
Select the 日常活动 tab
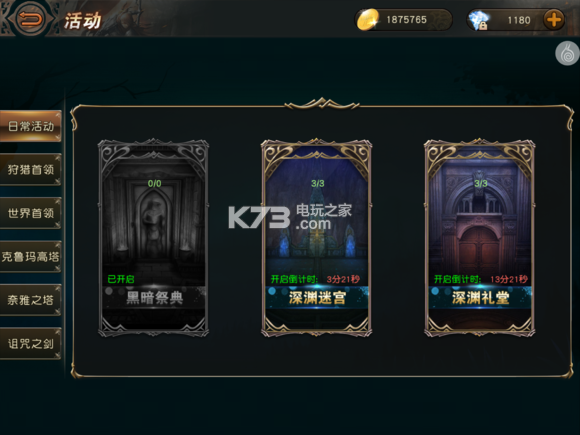(x=31, y=126)
